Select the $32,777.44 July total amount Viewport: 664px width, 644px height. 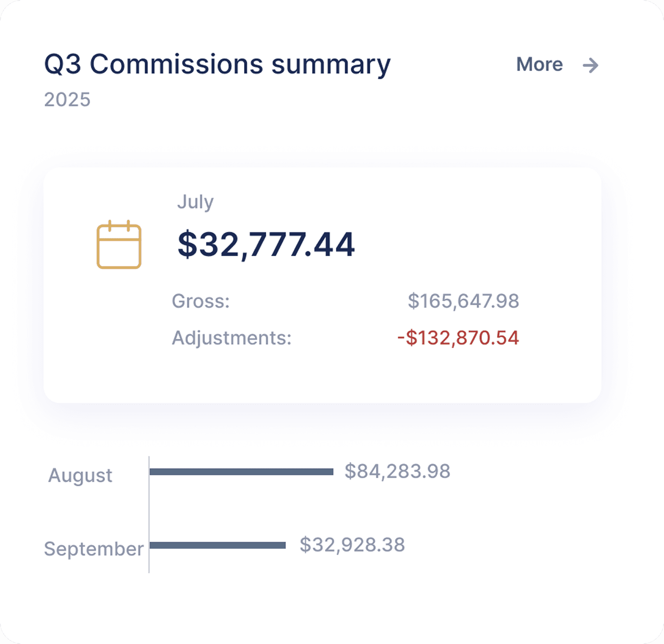click(266, 244)
